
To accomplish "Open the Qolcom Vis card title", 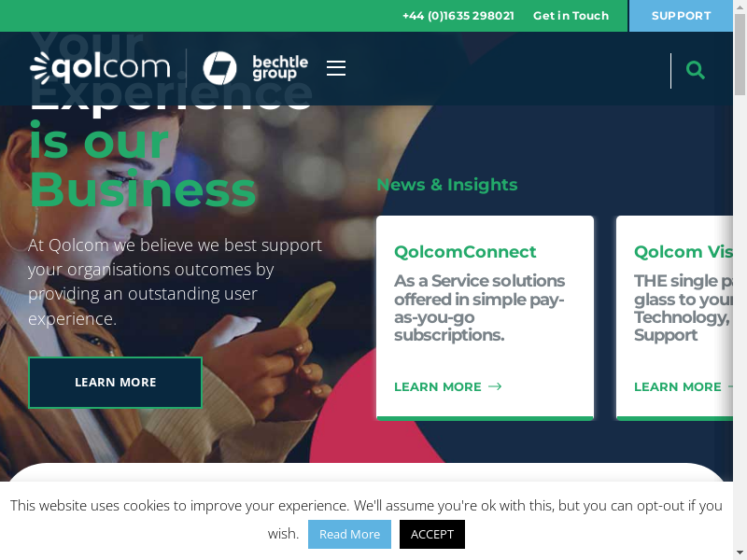I will click(684, 251).
